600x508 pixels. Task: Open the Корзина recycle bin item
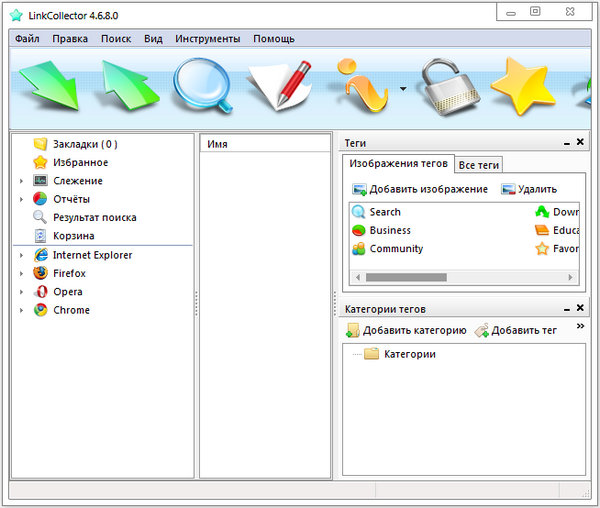[x=73, y=236]
